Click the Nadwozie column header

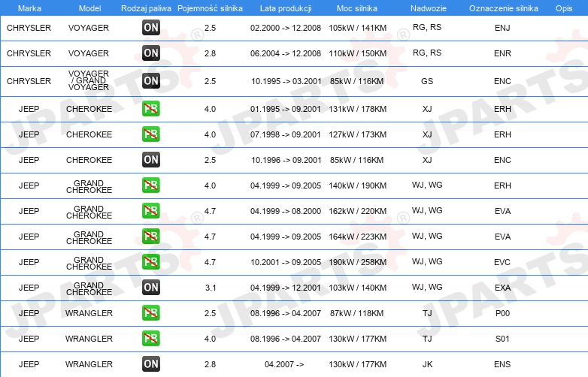(x=429, y=8)
